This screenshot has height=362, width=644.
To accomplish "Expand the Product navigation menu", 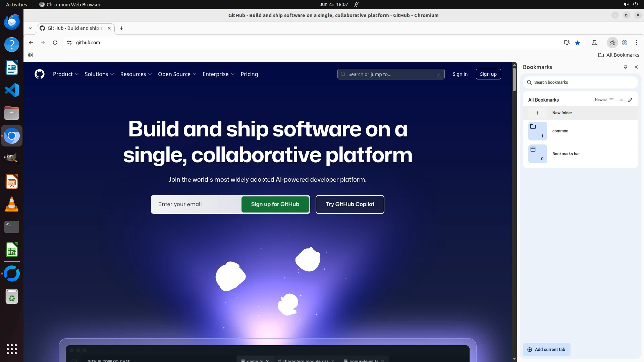I will pos(65,74).
